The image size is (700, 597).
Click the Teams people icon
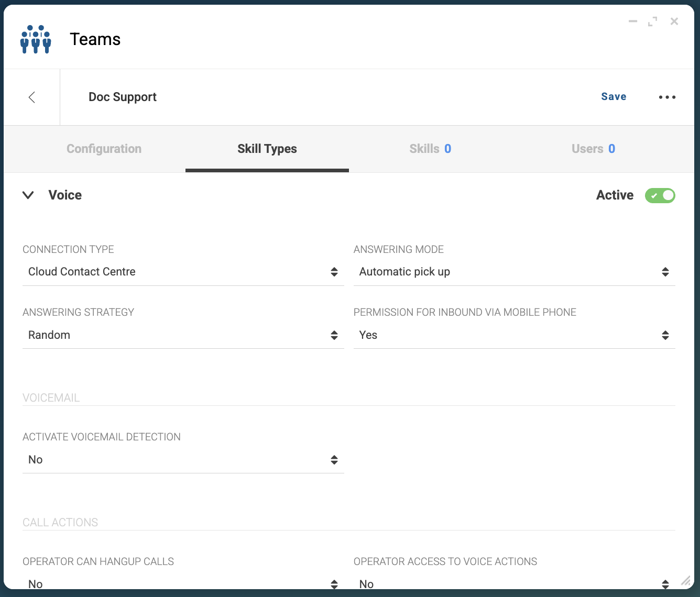[x=36, y=39]
